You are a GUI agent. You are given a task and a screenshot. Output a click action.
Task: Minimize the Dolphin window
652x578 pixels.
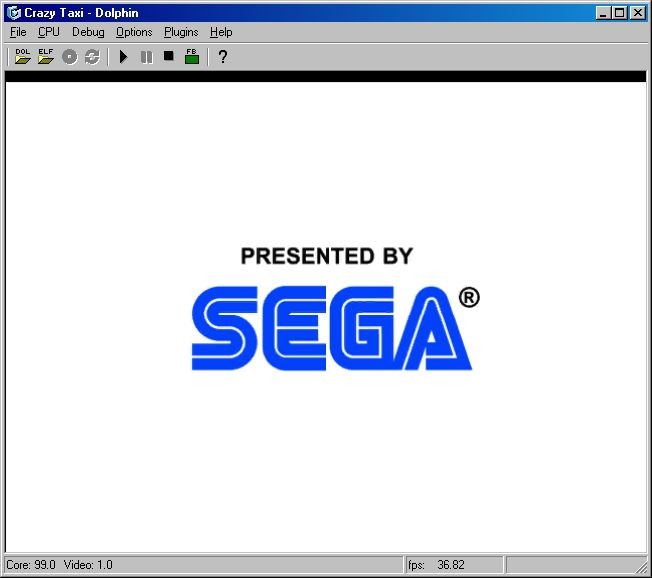(603, 13)
